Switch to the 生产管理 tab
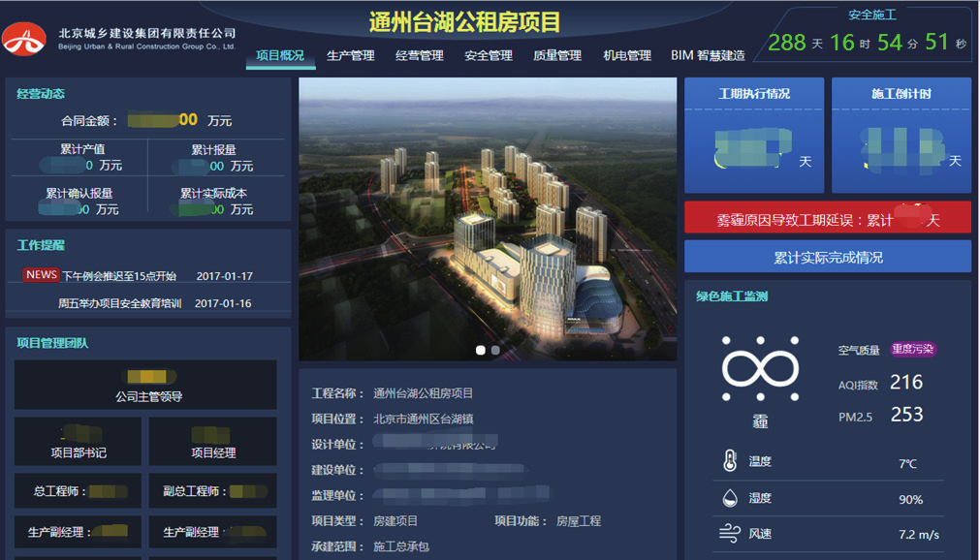980x560 pixels. point(350,56)
